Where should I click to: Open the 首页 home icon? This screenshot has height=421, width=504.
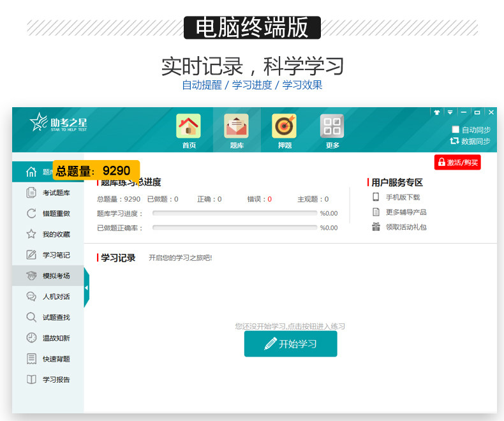pyautogui.click(x=189, y=126)
